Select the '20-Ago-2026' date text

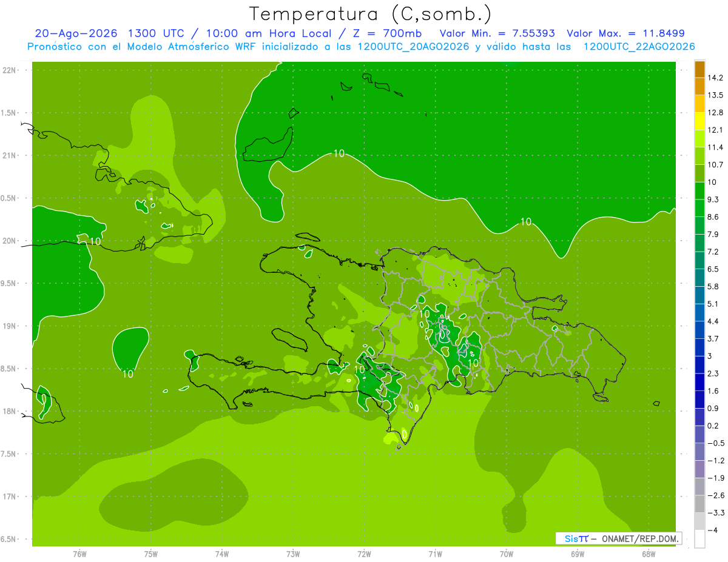click(x=75, y=33)
